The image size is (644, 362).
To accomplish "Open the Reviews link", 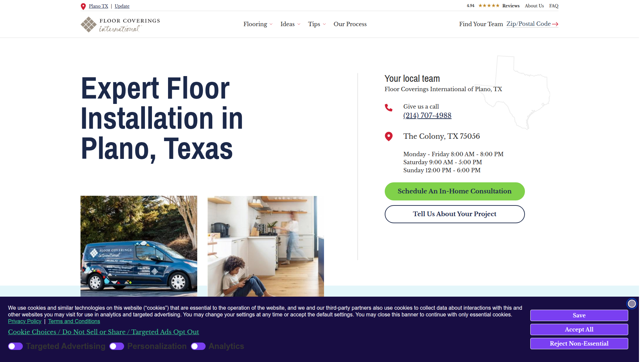I will click(511, 6).
